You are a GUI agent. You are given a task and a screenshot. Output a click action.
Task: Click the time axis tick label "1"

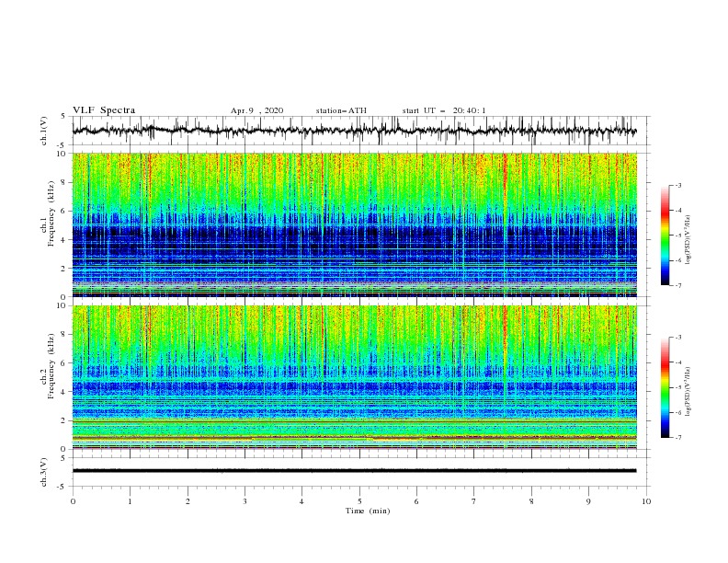pos(130,501)
